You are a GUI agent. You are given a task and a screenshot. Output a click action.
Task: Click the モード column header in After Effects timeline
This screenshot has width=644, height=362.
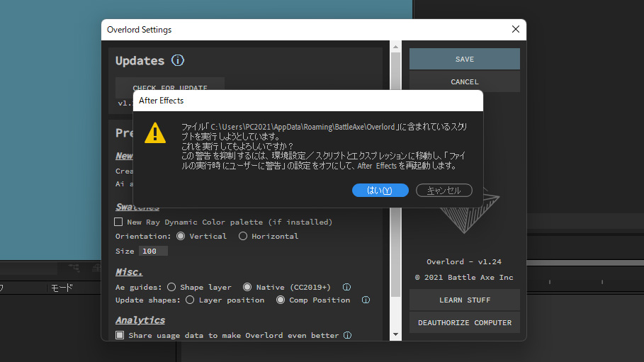(x=62, y=288)
